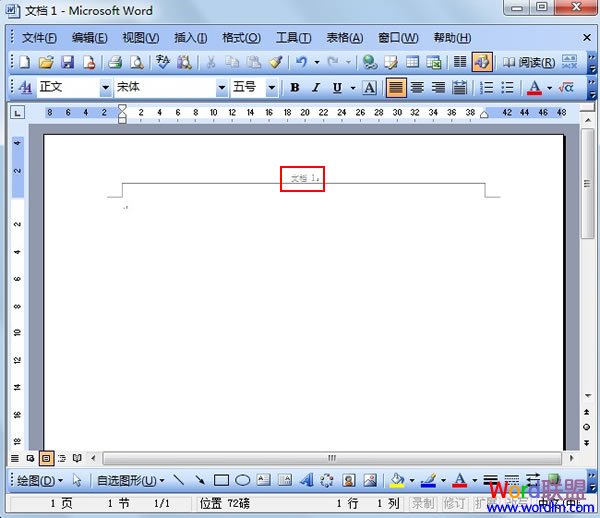Insert a hyperlink with globe icon
The height and width of the screenshot is (518, 600).
point(370,62)
